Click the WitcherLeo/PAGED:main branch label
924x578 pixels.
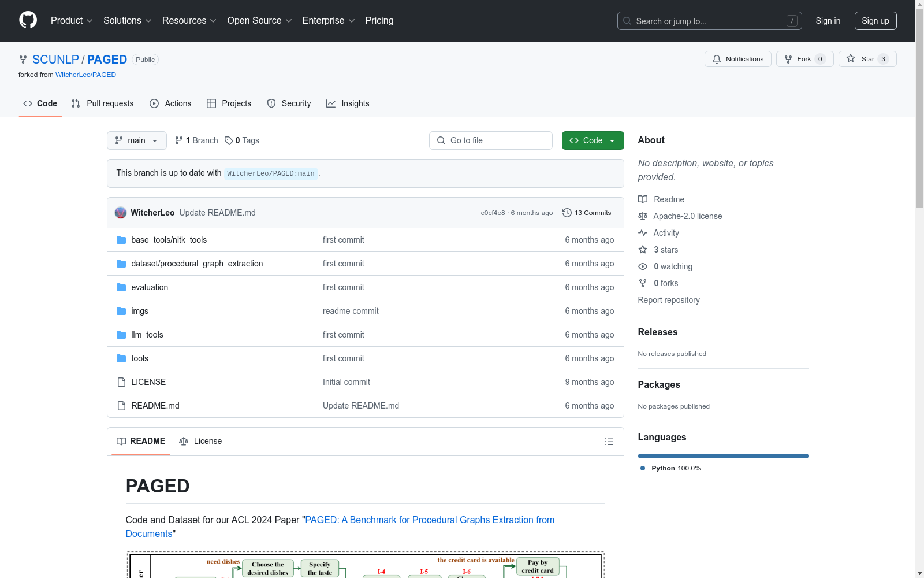[271, 173]
